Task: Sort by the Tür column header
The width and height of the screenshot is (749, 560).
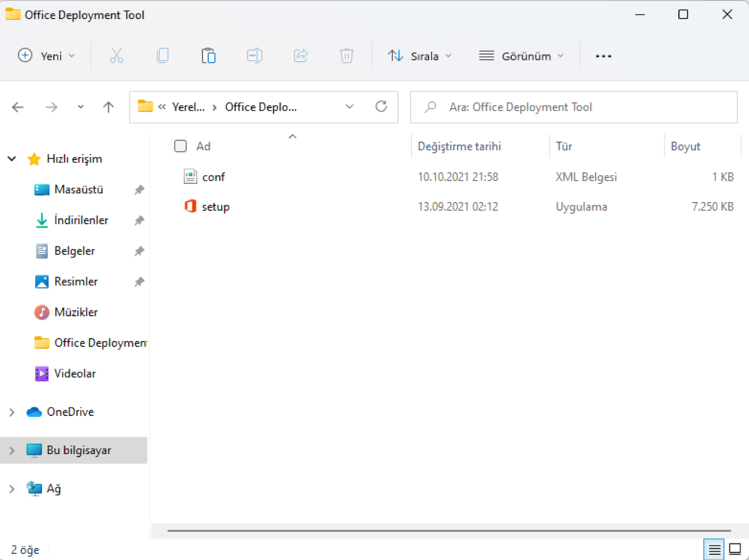Action: pyautogui.click(x=564, y=146)
